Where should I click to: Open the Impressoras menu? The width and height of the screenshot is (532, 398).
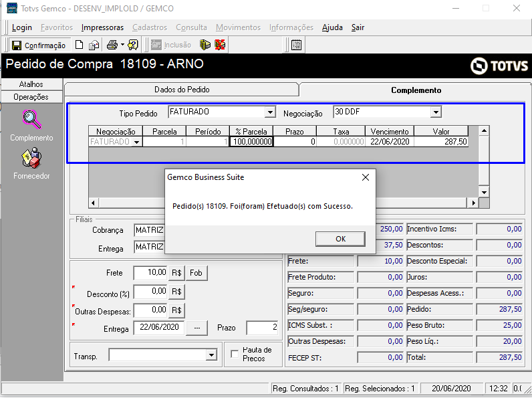click(x=102, y=27)
